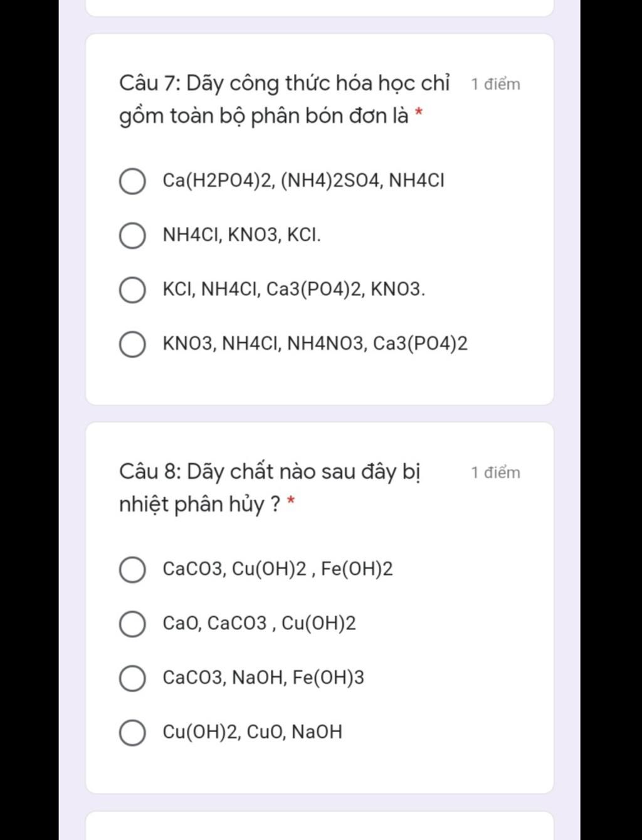Mark radio circle for KNO3, NH4Cl, NH4NO3, Ca3(PO4)2

click(132, 344)
